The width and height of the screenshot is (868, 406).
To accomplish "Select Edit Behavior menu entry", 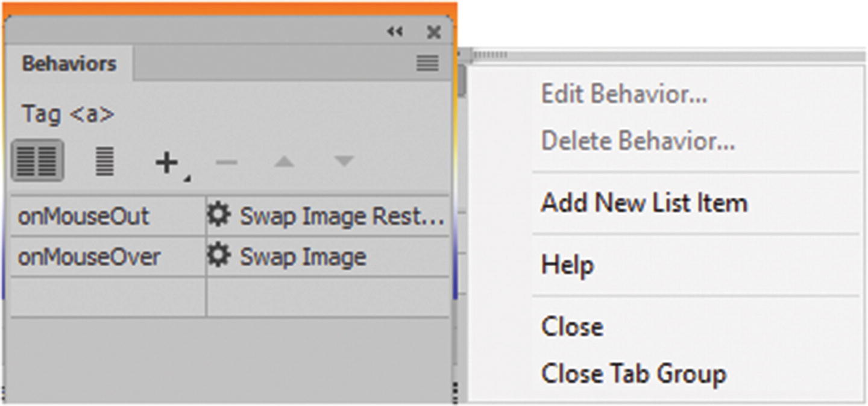I will click(624, 94).
